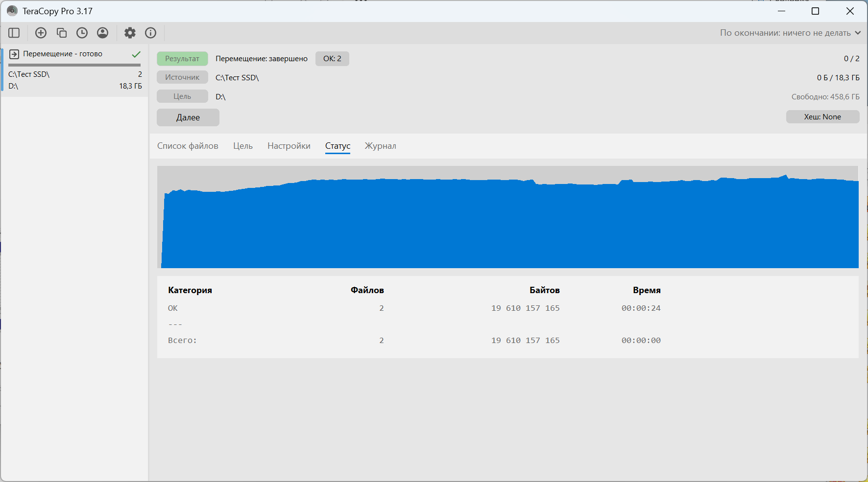This screenshot has height=482, width=868.
Task: Click the move task arrow icon
Action: tap(14, 54)
